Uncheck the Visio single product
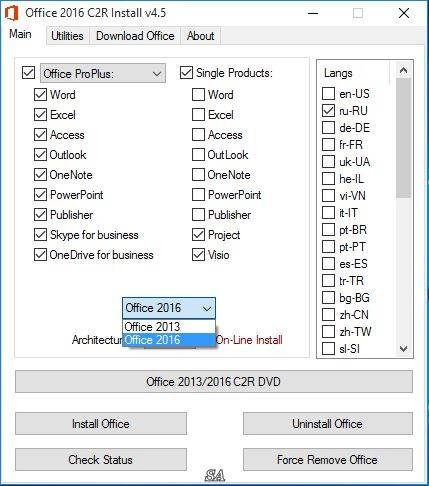The image size is (429, 486). 198,255
